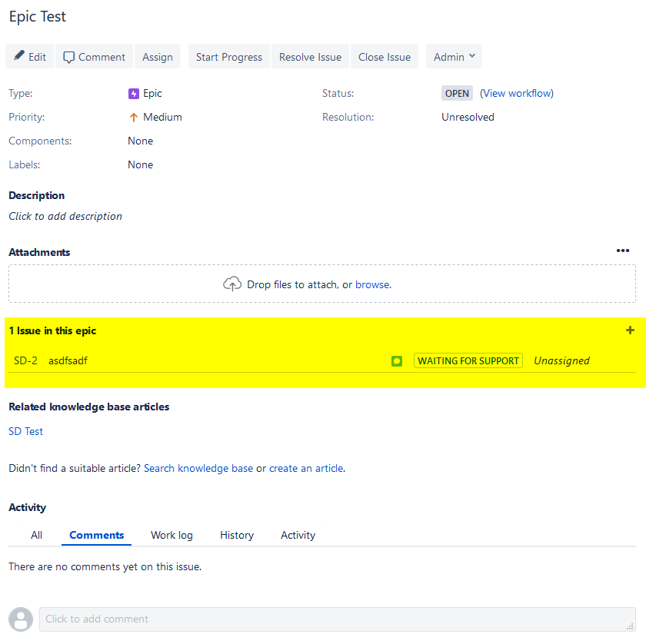This screenshot has width=646, height=644.
Task: Select the Comments tab
Action: (96, 535)
